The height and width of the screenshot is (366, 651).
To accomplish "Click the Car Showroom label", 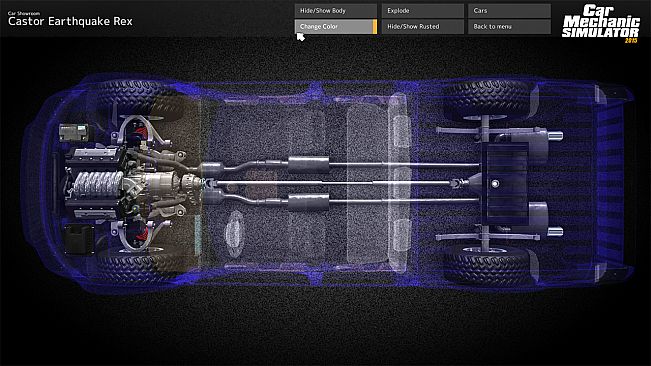I will (x=24, y=13).
